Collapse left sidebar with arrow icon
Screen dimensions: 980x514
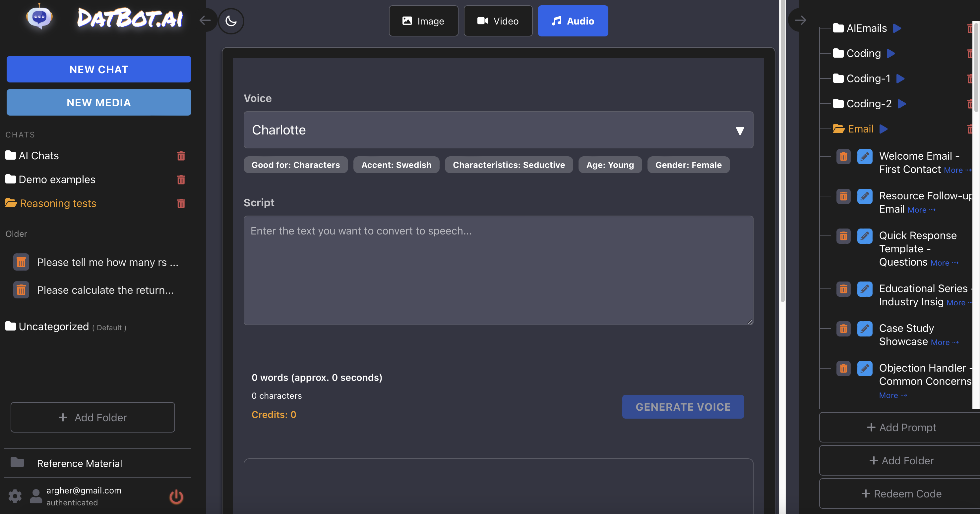click(205, 21)
